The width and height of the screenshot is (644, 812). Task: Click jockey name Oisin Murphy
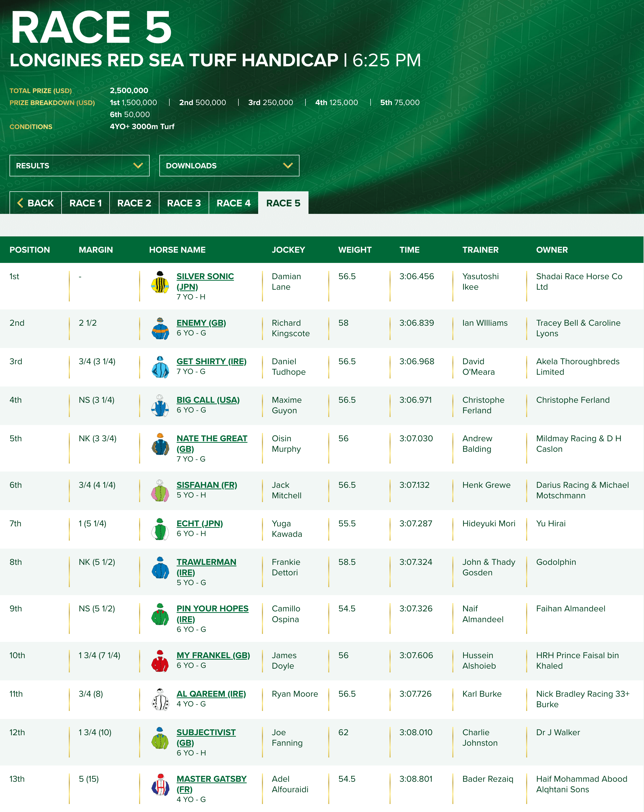pos(286,444)
